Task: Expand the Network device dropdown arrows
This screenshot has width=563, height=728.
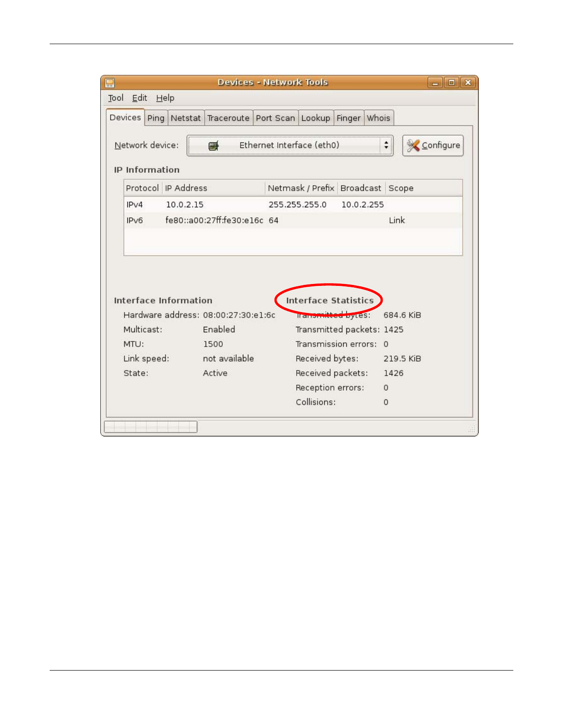Action: 386,146
